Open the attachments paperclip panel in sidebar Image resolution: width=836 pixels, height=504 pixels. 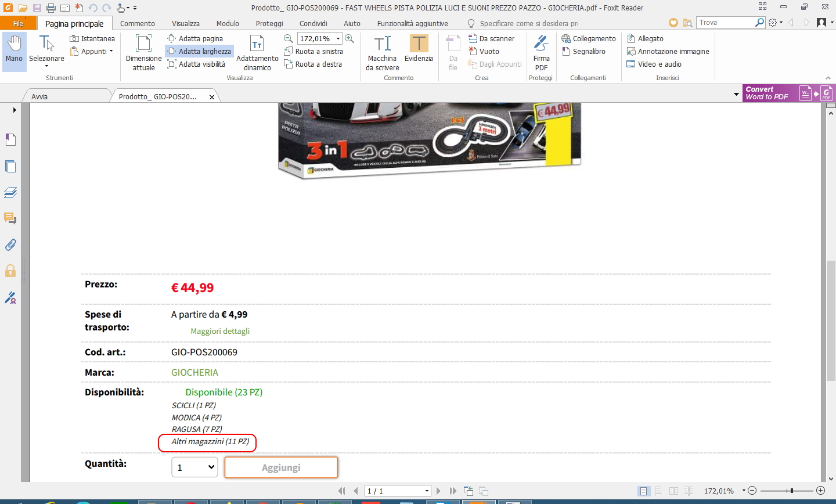pyautogui.click(x=10, y=244)
